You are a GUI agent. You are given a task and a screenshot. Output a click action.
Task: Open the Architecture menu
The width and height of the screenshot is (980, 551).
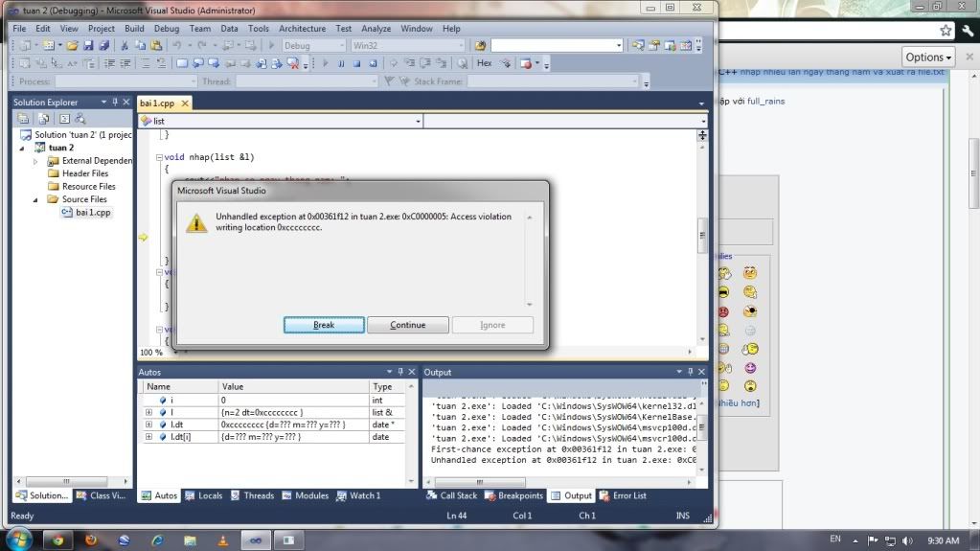click(302, 28)
